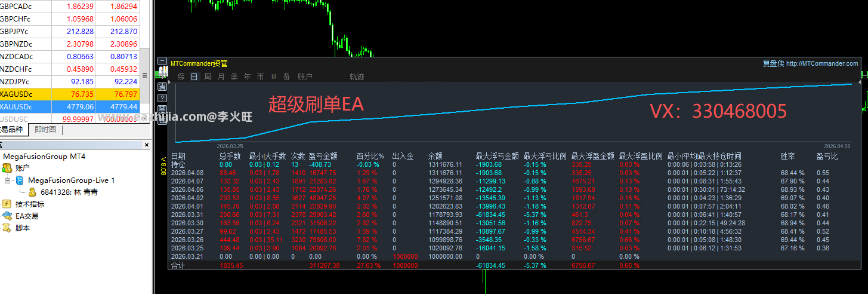The image size is (868, 294).
Task: Click the EA交易 expert advisor icon
Action: point(7,216)
